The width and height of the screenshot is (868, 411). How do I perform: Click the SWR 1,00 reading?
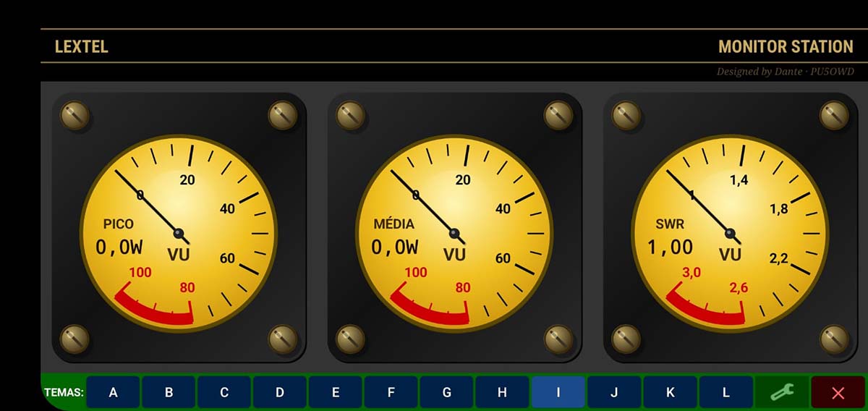click(671, 247)
